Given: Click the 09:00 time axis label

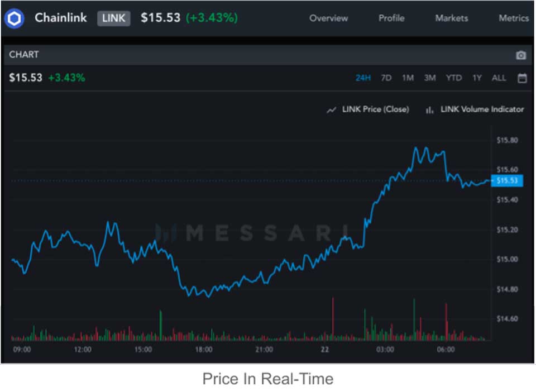Looking at the screenshot, I should tap(22, 350).
